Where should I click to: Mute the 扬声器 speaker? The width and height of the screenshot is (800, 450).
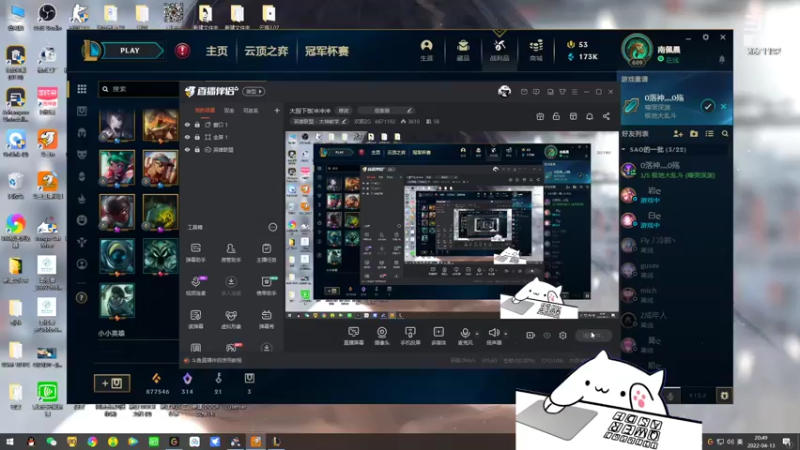pyautogui.click(x=493, y=336)
